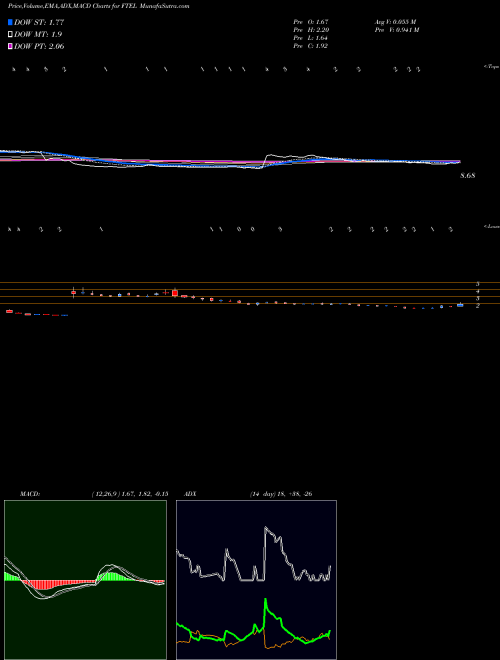The image size is (500, 660).
Task: Select the 'DOW PT: 2.06' legend text
Action: [39, 46]
